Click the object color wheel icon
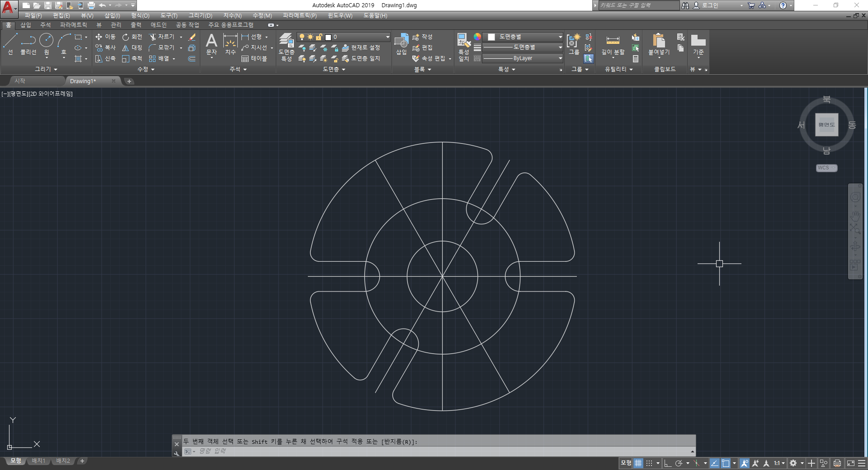The width and height of the screenshot is (868, 470). (x=477, y=37)
